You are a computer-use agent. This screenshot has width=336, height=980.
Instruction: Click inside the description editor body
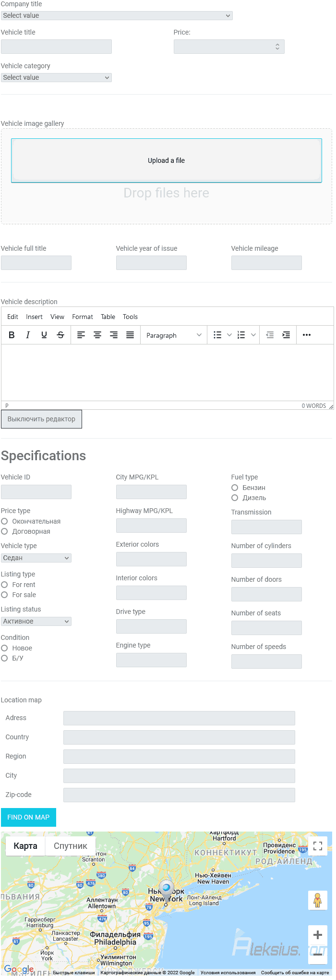(167, 372)
